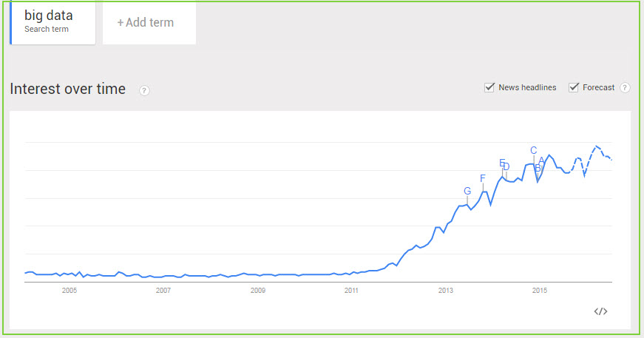Image resolution: width=644 pixels, height=338 pixels.
Task: Toggle the News headlines checkbox
Action: (x=489, y=87)
